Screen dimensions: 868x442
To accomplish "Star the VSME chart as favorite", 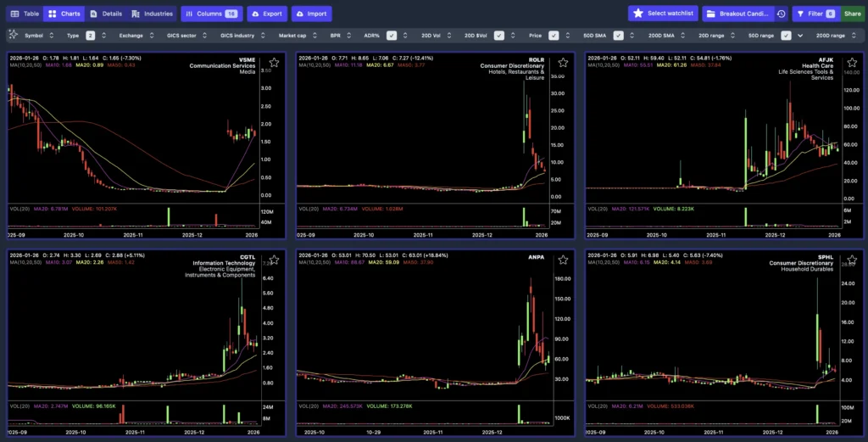I will tap(274, 62).
